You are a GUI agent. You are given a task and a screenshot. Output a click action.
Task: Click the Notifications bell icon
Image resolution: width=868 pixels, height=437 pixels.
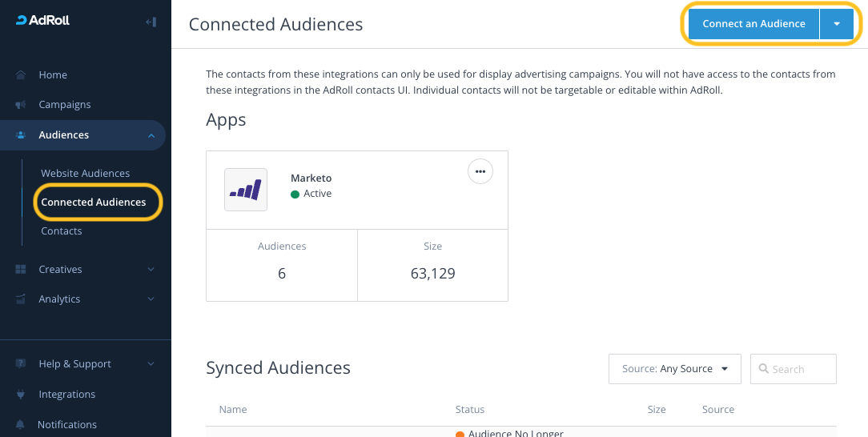[21, 425]
